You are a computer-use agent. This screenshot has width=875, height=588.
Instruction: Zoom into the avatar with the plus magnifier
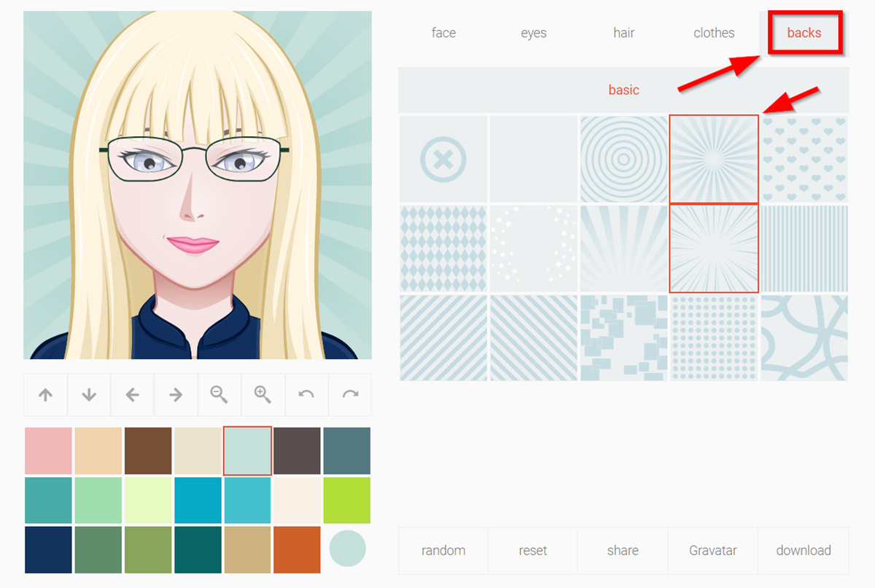point(262,394)
